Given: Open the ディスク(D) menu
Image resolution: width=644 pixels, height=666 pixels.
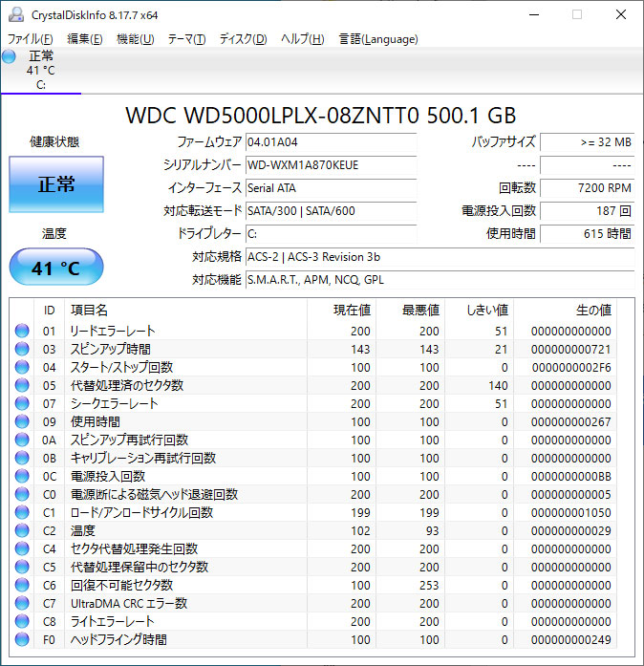Looking at the screenshot, I should tap(243, 39).
